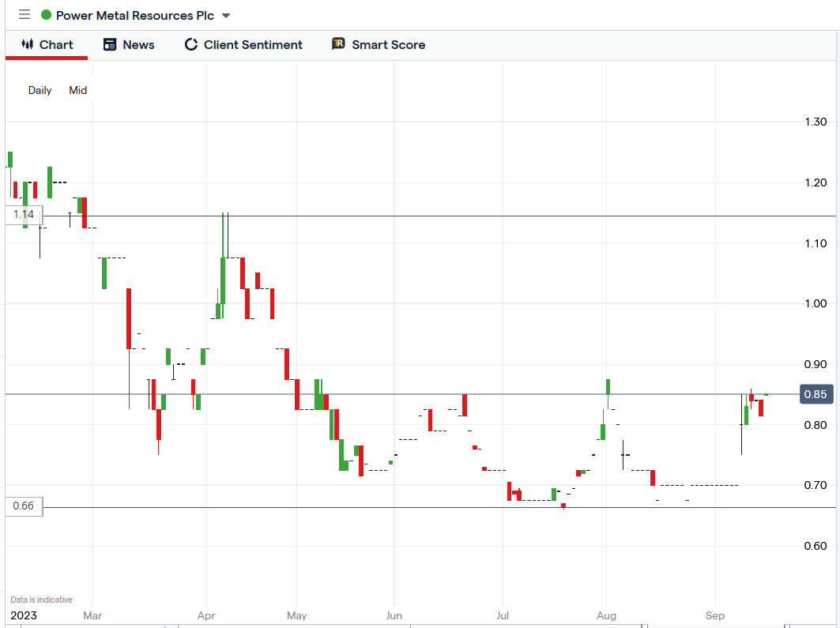Click the 0.60 price axis label

816,546
